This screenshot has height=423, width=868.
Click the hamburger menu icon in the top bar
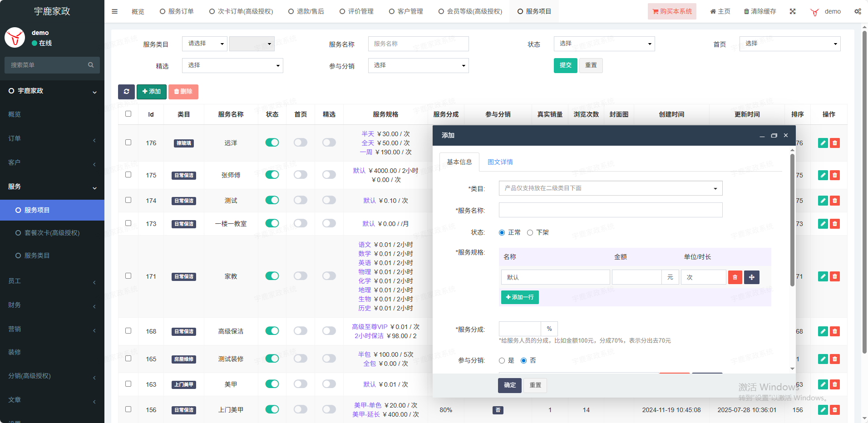pos(115,11)
